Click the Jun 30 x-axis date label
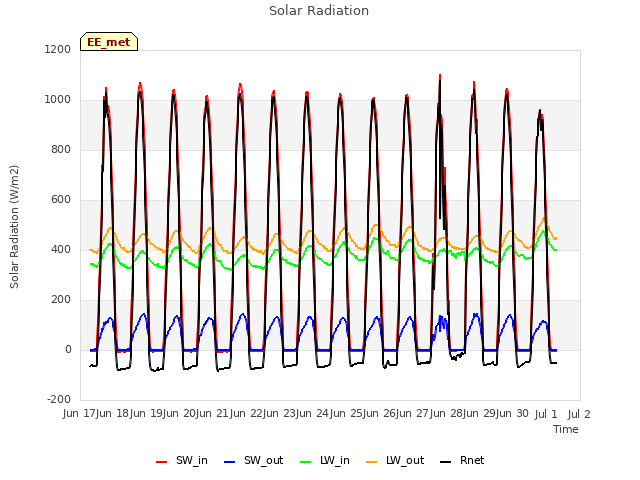Viewport: 640px width, 480px height. (x=514, y=414)
